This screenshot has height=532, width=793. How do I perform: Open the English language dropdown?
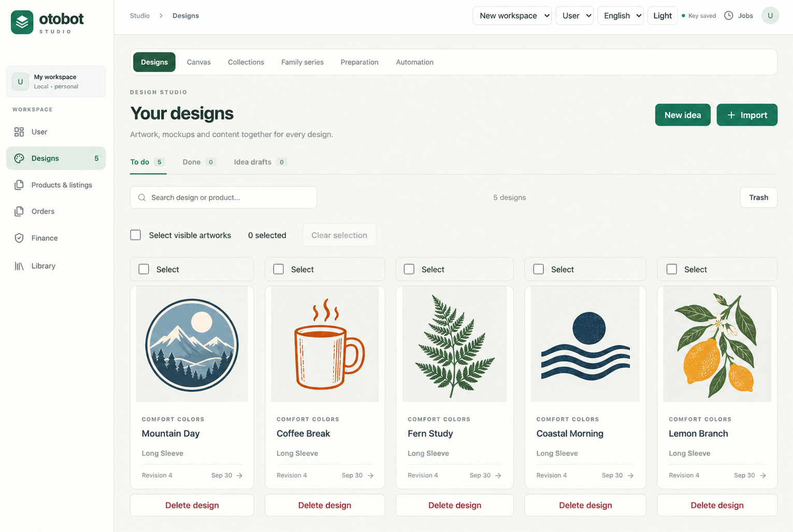[x=621, y=16]
